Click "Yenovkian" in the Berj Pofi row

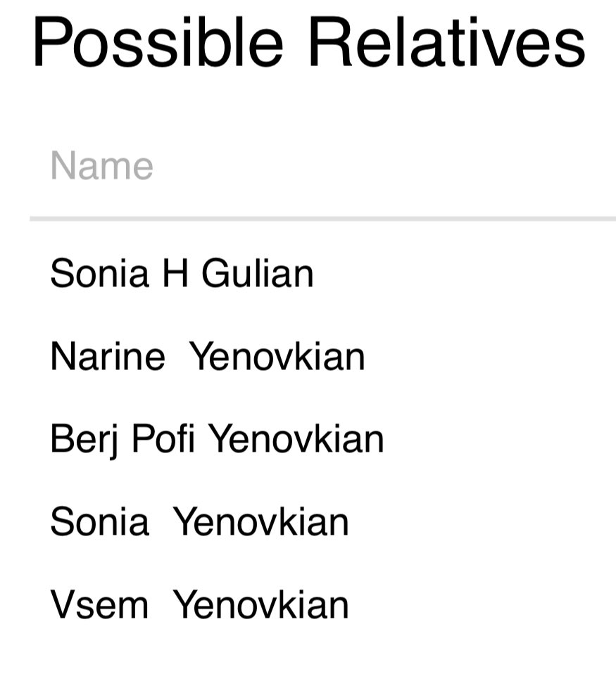click(x=296, y=439)
